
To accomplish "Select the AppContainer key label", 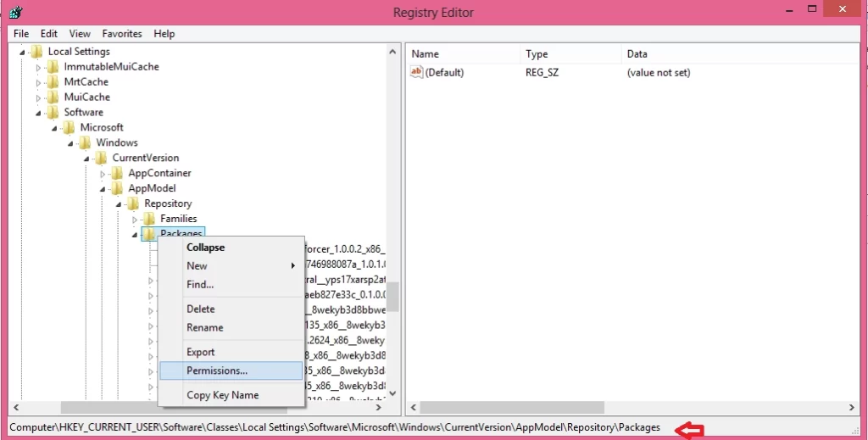I will pos(160,173).
